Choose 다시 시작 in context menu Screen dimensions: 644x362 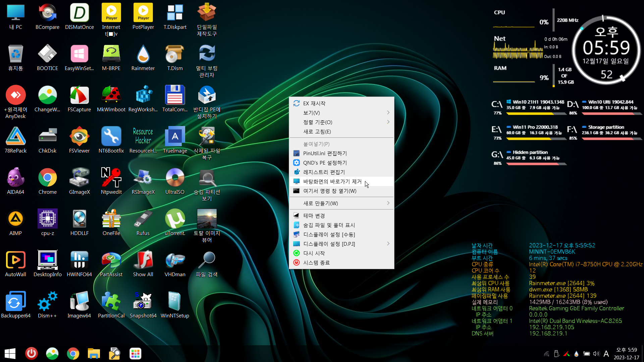pos(341,253)
